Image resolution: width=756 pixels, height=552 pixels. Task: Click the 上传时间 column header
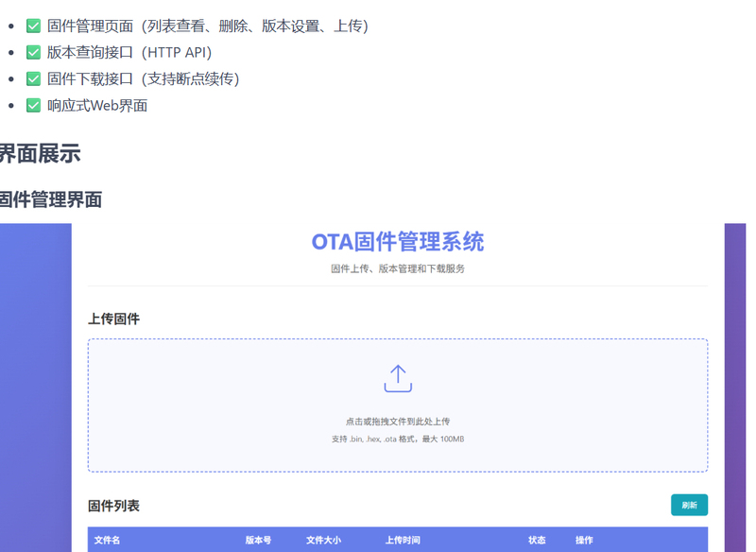point(403,541)
